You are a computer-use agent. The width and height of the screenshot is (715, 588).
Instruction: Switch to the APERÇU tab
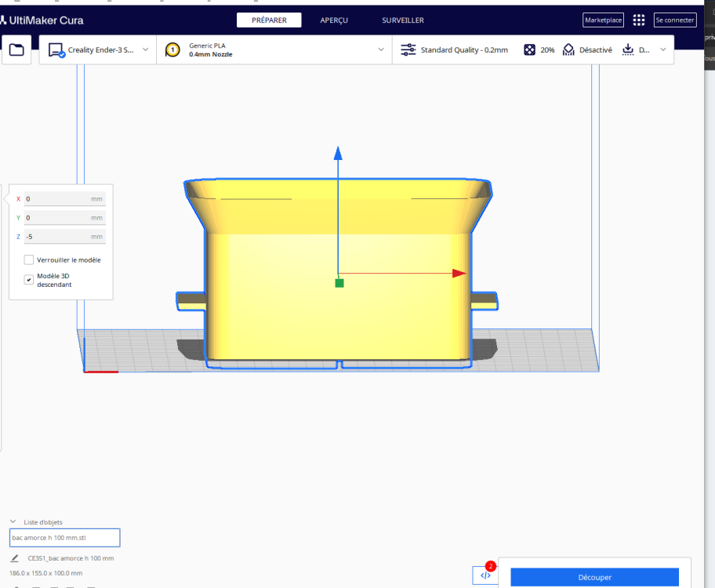(334, 20)
